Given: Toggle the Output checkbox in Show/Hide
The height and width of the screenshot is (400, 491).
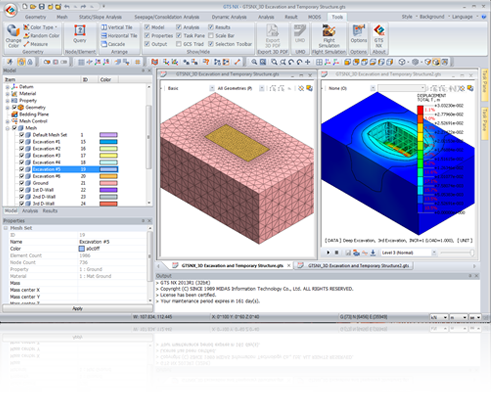Looking at the screenshot, I should 147,44.
